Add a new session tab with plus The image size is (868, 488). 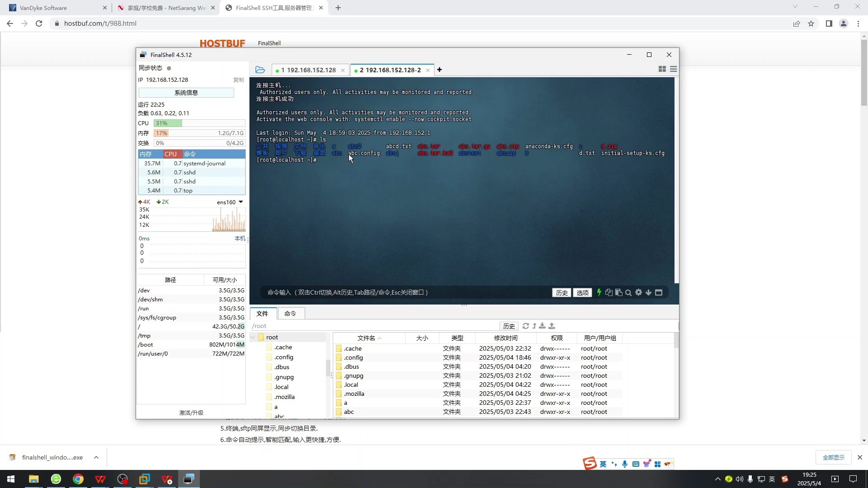(439, 70)
